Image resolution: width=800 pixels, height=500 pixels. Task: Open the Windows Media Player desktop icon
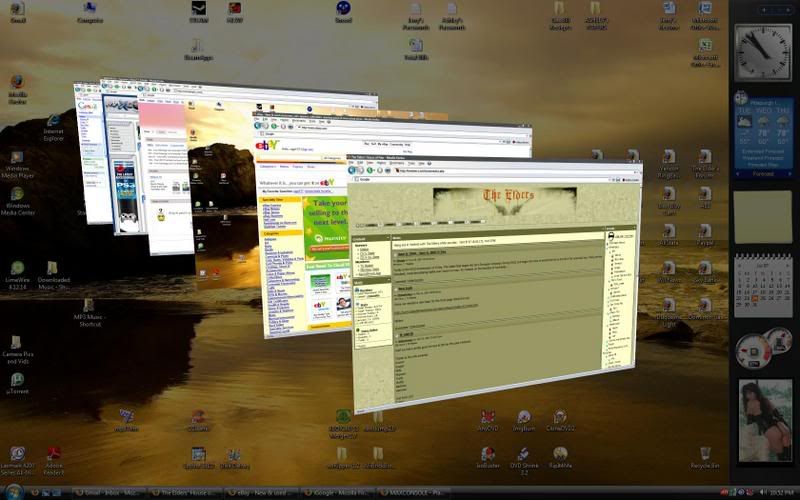tap(17, 164)
